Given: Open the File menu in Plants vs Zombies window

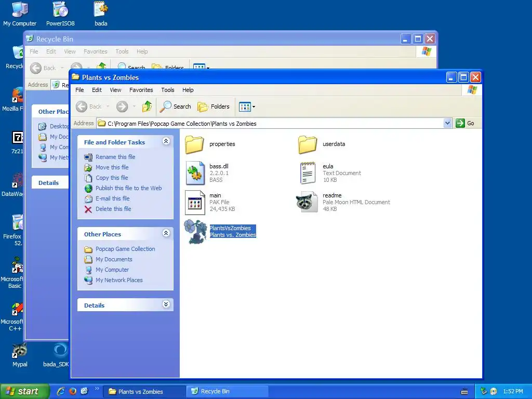Looking at the screenshot, I should 79,90.
